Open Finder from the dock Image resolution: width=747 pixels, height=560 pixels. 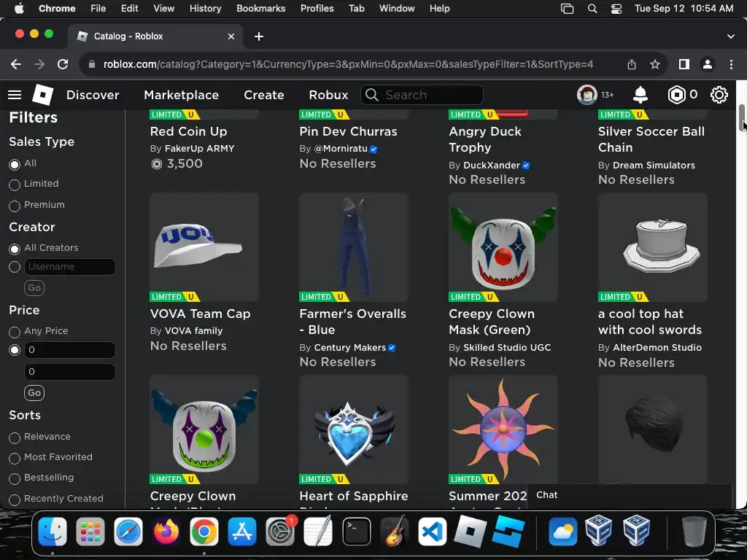(x=53, y=532)
